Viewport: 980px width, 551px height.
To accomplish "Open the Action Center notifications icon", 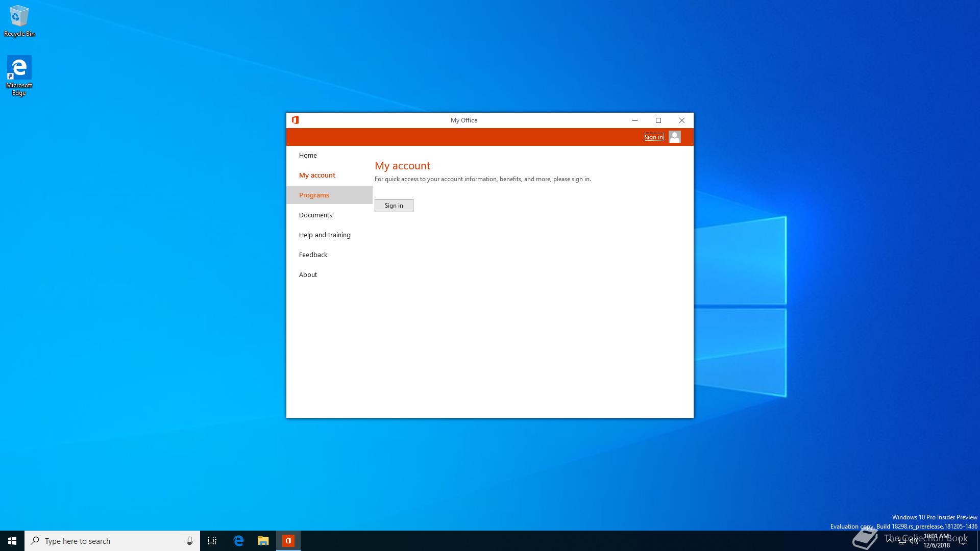I will tap(963, 541).
